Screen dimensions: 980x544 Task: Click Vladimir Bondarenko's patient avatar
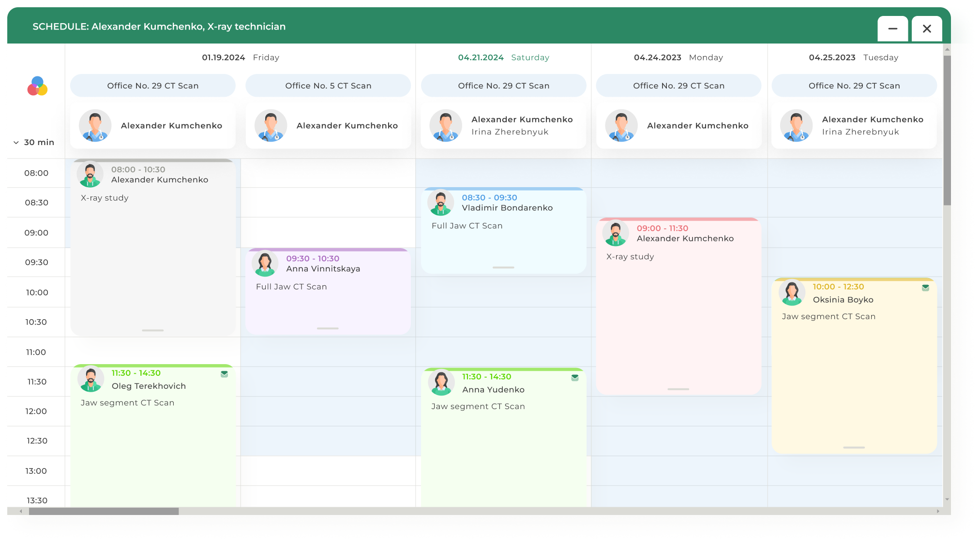(x=440, y=203)
